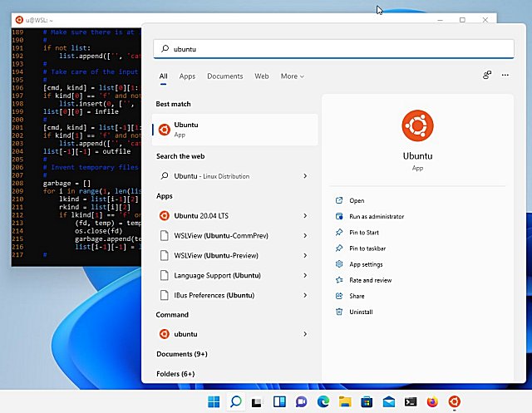Click the search options people icon
This screenshot has height=413, width=532.
tap(487, 76)
